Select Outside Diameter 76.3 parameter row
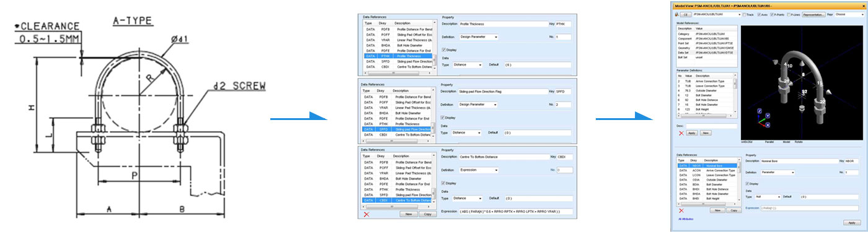The width and height of the screenshot is (868, 232). (704, 90)
